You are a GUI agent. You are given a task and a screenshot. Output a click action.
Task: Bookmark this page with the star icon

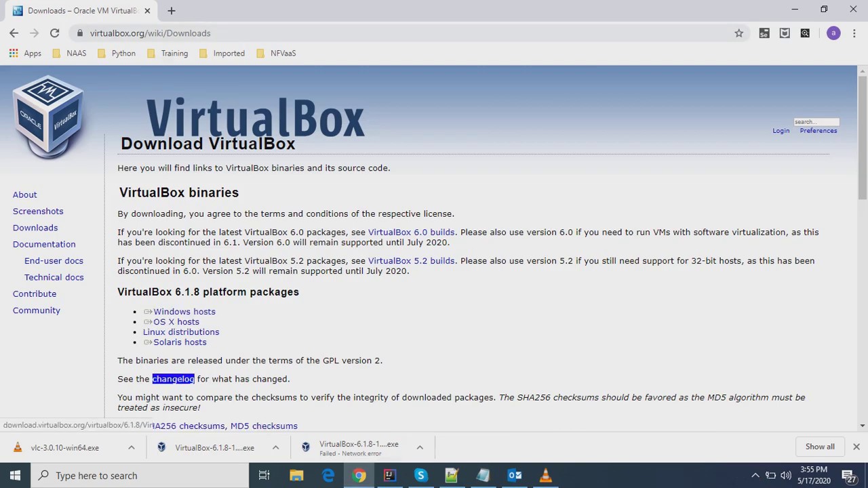pos(738,33)
